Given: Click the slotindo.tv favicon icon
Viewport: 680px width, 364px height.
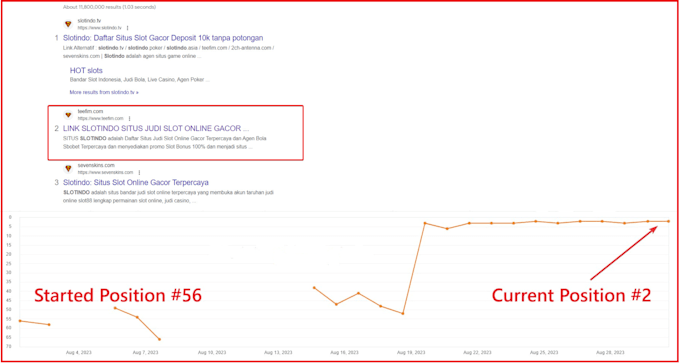Looking at the screenshot, I should pos(68,24).
